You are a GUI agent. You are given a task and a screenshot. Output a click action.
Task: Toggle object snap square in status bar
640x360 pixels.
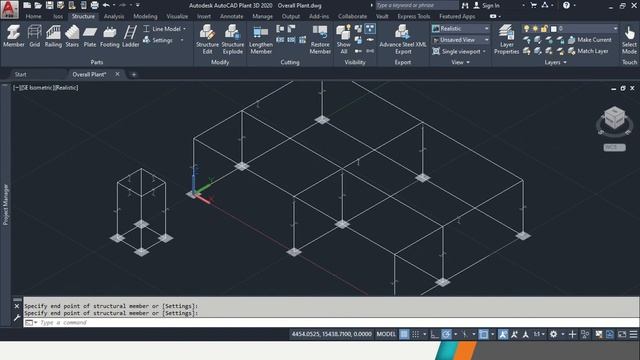(x=483, y=334)
